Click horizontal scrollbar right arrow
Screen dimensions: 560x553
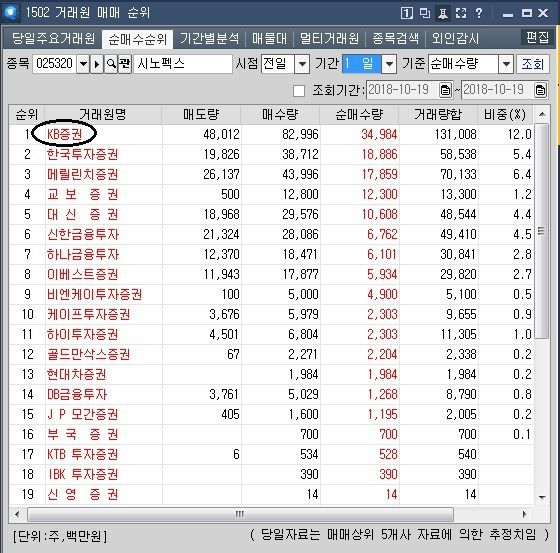pyautogui.click(x=524, y=514)
